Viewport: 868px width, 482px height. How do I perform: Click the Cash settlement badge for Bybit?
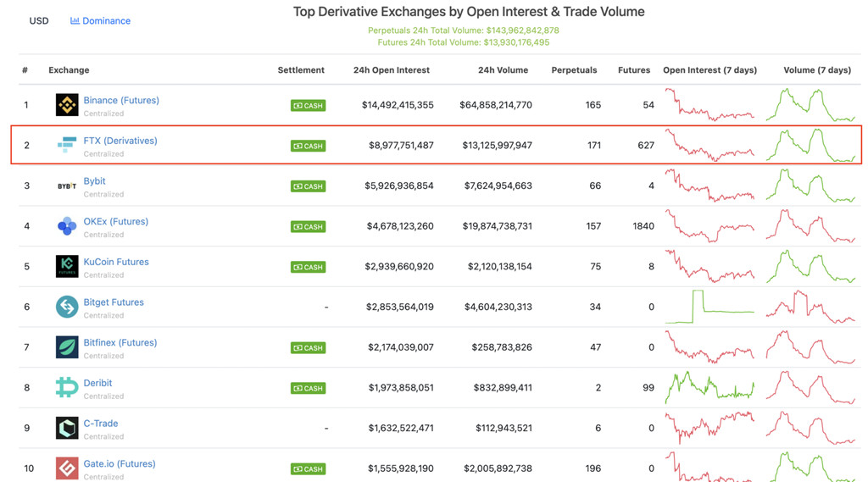[x=309, y=186]
